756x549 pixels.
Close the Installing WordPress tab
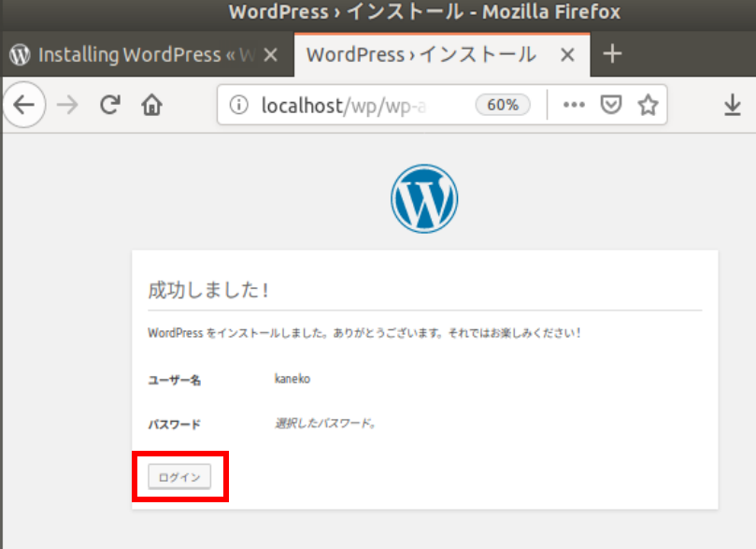pos(271,54)
